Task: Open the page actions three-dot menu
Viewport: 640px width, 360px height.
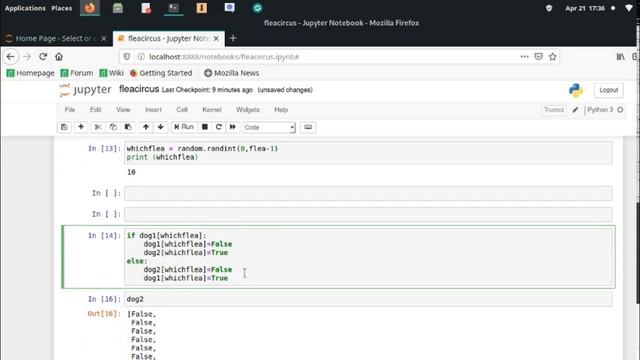Action: pyautogui.click(x=524, y=57)
